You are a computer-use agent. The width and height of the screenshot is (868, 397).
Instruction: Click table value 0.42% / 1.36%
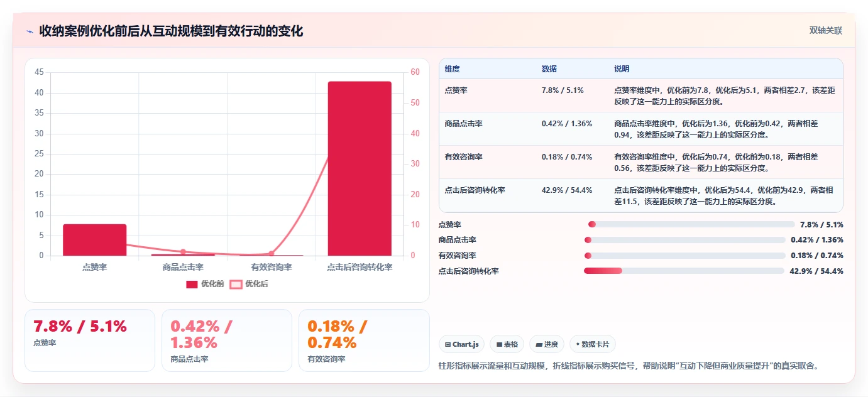point(567,124)
